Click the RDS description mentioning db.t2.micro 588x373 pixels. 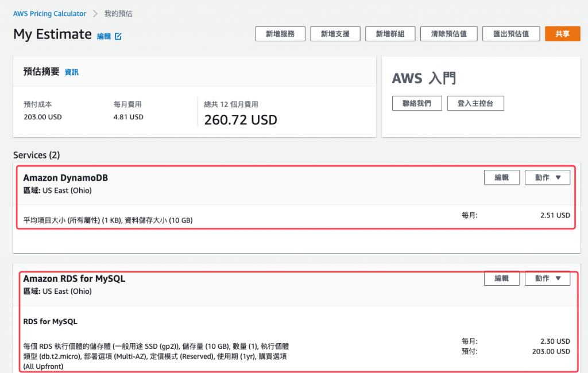pos(156,356)
